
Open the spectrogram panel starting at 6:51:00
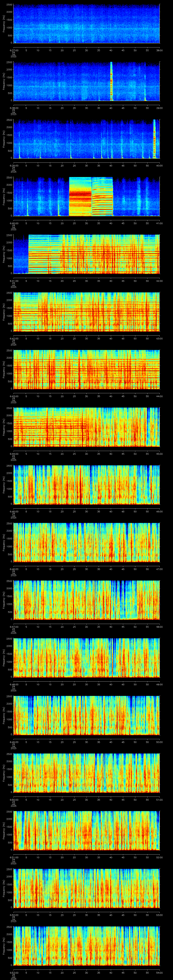87,831
